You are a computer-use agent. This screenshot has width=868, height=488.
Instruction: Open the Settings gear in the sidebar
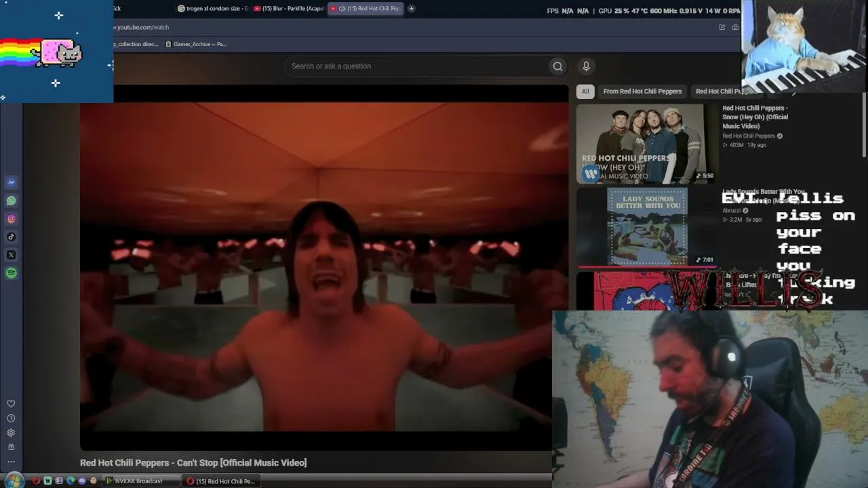tap(11, 432)
